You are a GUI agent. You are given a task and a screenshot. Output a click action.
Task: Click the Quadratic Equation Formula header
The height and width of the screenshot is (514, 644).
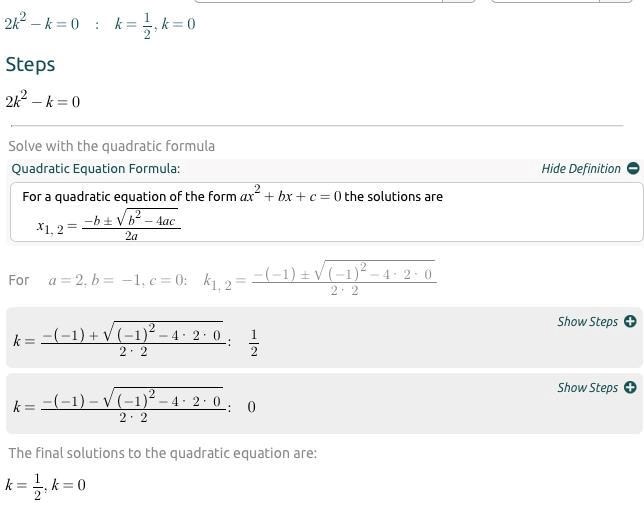pos(96,169)
